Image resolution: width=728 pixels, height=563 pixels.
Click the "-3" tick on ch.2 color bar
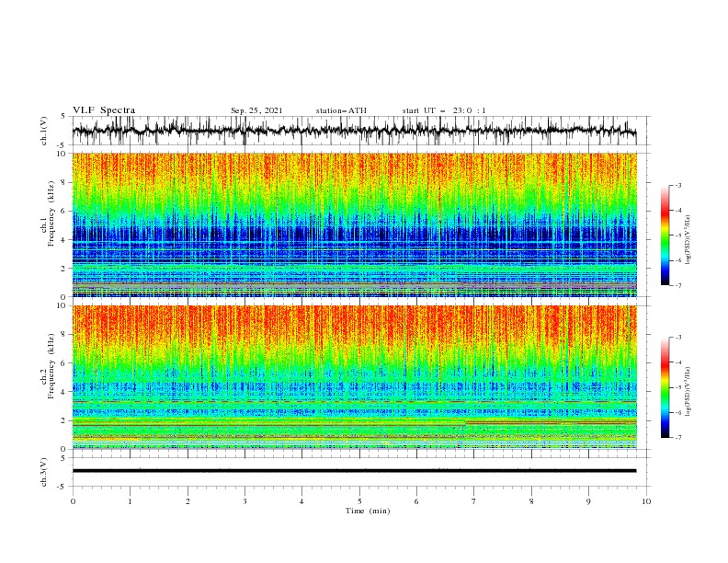[677, 338]
